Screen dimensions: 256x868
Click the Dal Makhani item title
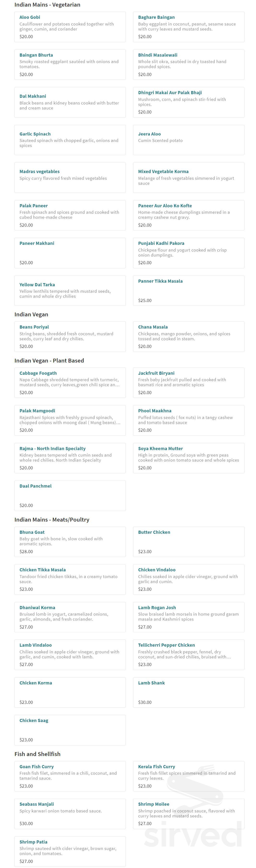point(33,96)
